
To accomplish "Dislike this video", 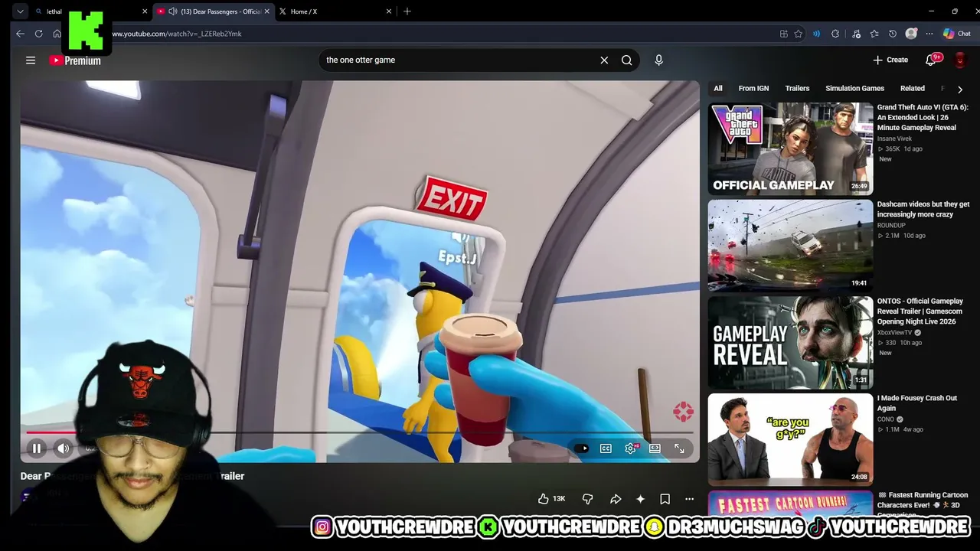I will [587, 499].
